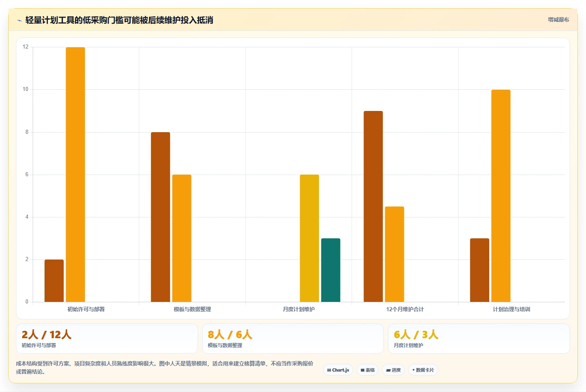Viewport: 586px width, 392px height.
Task: Click the y-axis value 12
Action: click(x=26, y=47)
